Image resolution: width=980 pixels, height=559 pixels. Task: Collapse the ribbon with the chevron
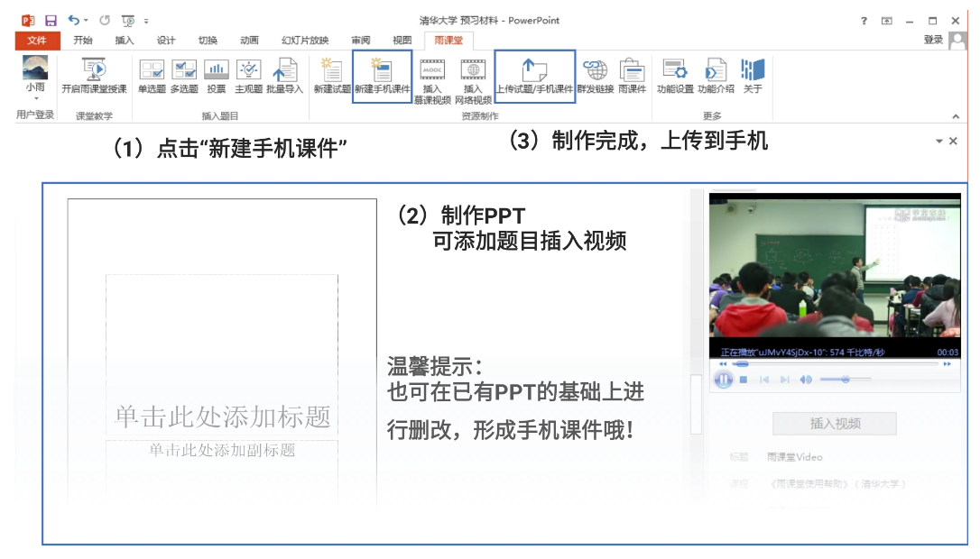(956, 116)
